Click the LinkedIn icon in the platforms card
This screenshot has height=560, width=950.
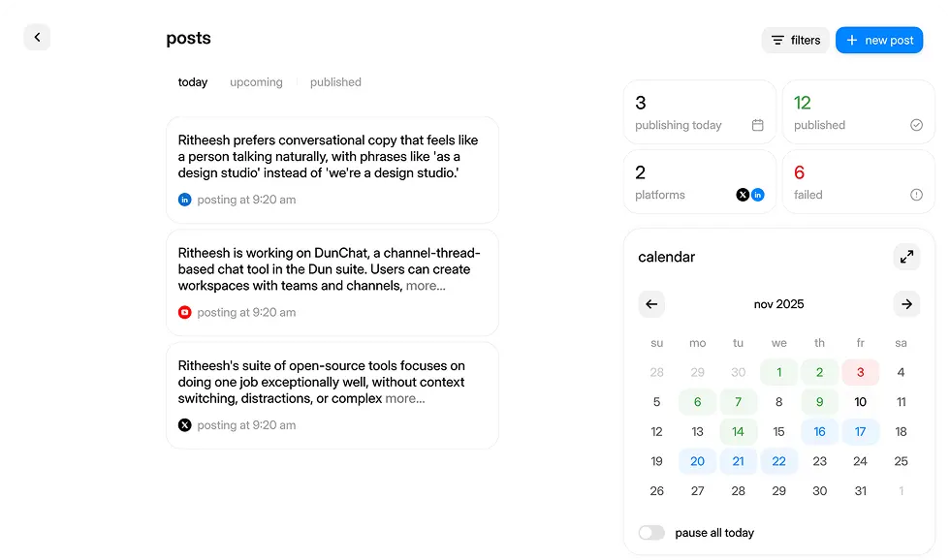click(x=758, y=194)
